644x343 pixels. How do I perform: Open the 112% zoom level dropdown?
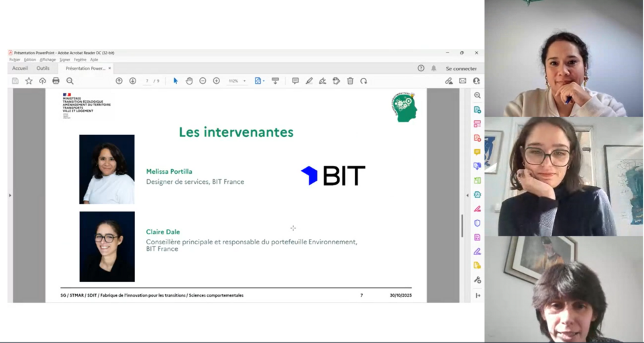[237, 81]
